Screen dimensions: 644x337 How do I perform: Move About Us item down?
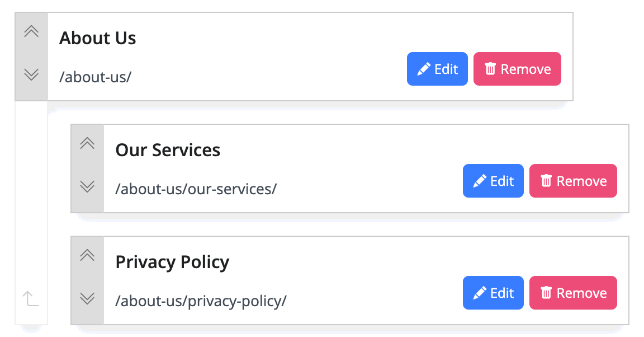click(x=31, y=74)
